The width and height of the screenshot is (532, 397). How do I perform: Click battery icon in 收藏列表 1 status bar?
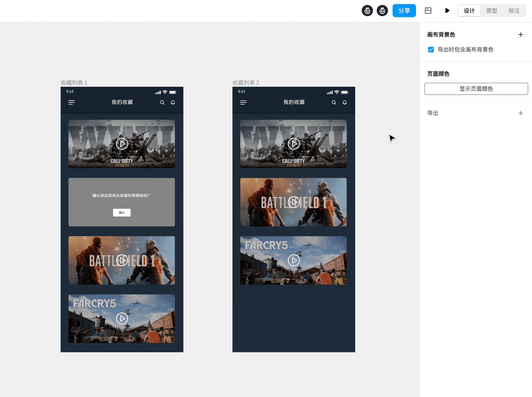[173, 92]
